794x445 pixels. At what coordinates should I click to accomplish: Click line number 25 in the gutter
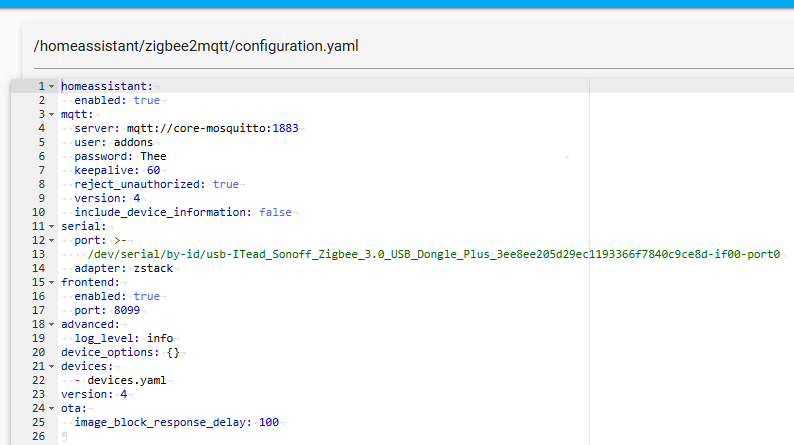pos(39,423)
